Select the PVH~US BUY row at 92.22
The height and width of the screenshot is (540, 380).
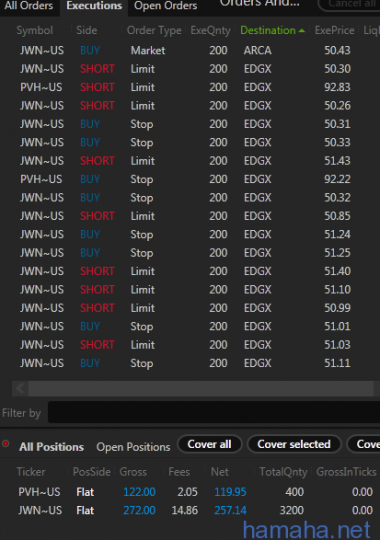(190, 179)
